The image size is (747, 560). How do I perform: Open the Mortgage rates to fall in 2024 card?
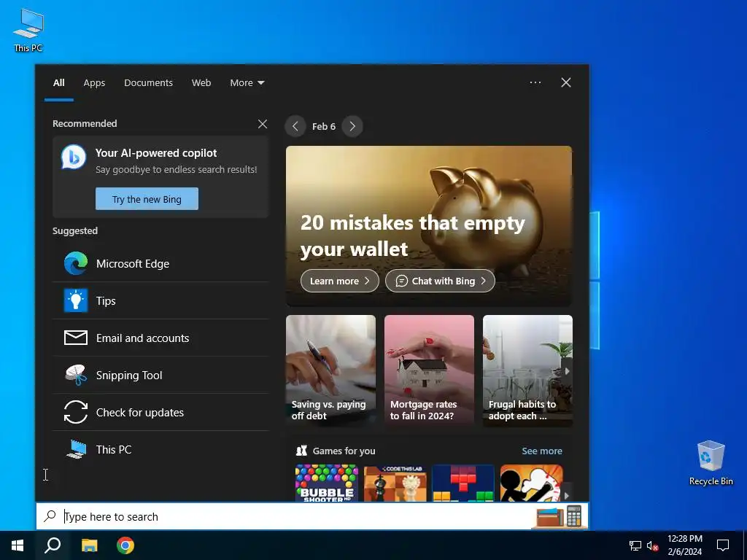point(429,370)
